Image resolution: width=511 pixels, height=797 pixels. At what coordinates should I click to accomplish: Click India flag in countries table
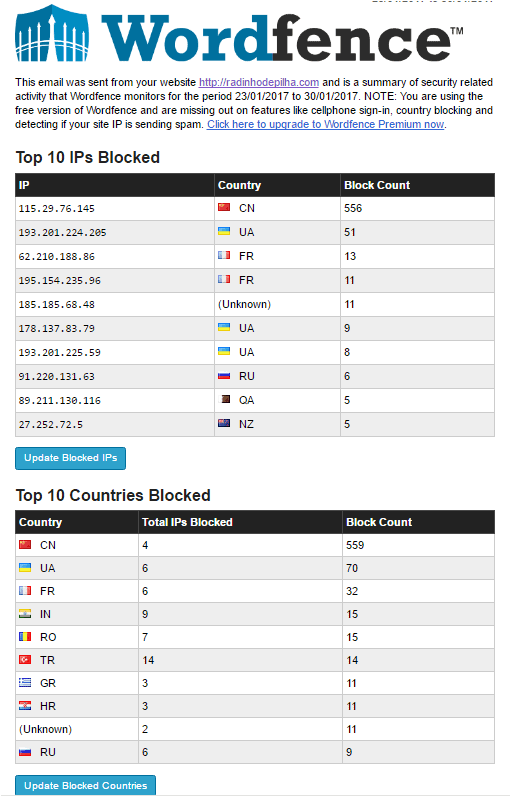25,614
